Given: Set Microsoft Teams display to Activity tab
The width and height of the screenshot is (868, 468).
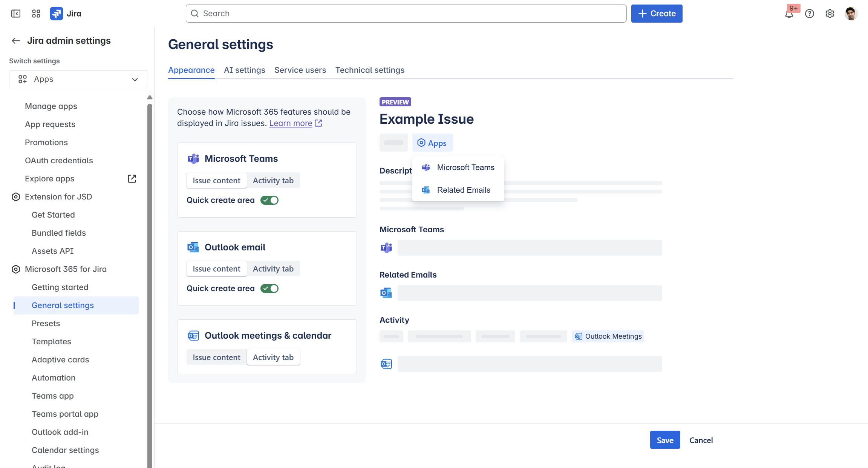Looking at the screenshot, I should [273, 181].
